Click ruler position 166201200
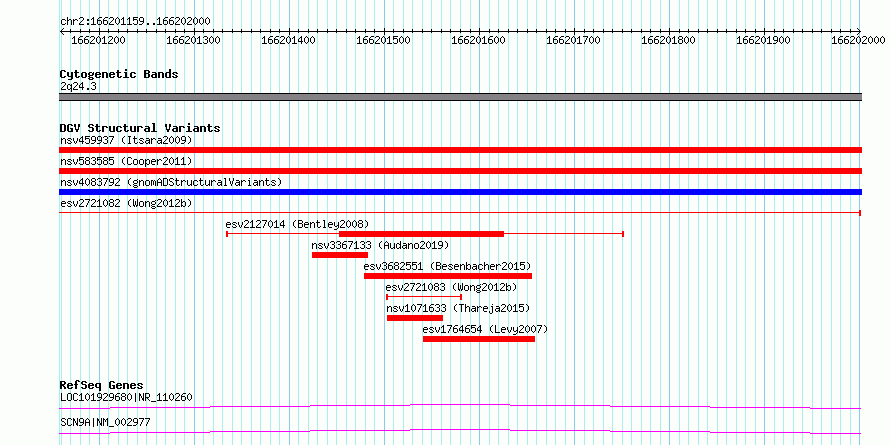 tap(99, 40)
